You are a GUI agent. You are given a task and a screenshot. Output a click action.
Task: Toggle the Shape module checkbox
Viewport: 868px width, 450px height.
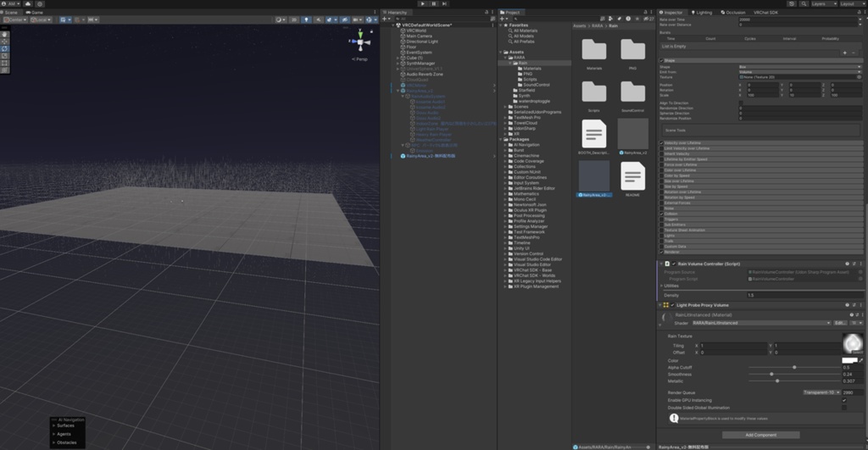coord(663,60)
